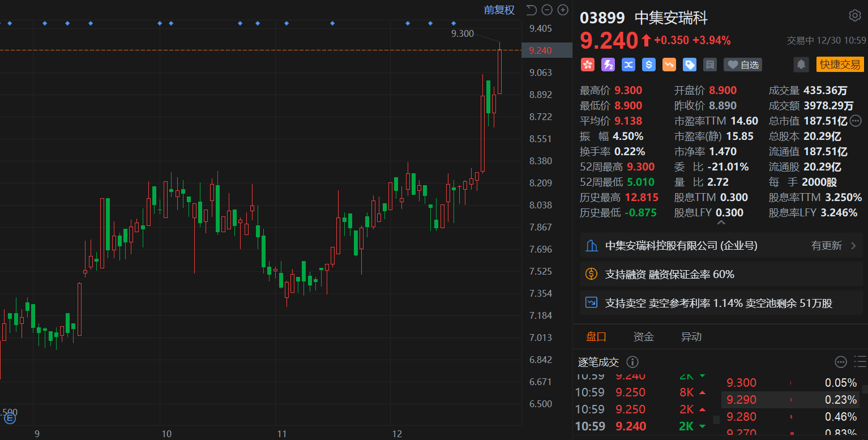This screenshot has height=440, width=868.
Task: Click the purple lightning Level 2 badge
Action: [608, 65]
